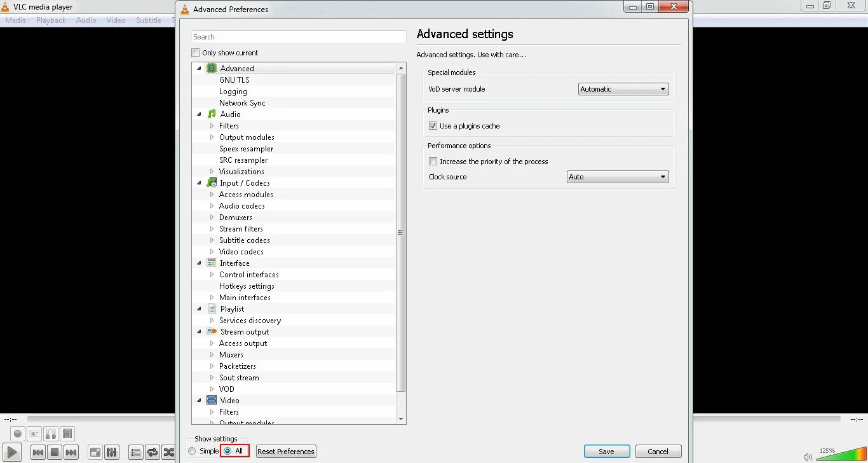Toggle shuffle playback mode

168,452
